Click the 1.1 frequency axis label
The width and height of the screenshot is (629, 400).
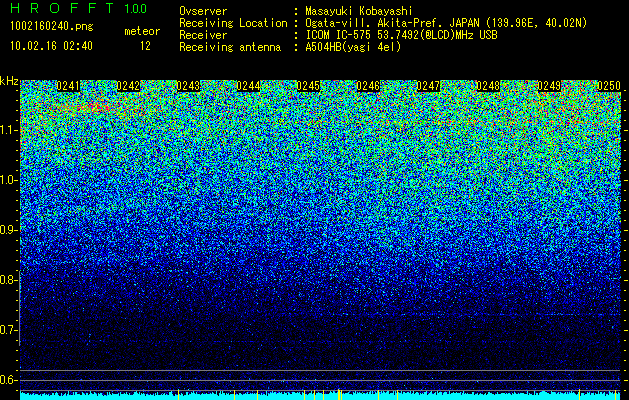9,130
